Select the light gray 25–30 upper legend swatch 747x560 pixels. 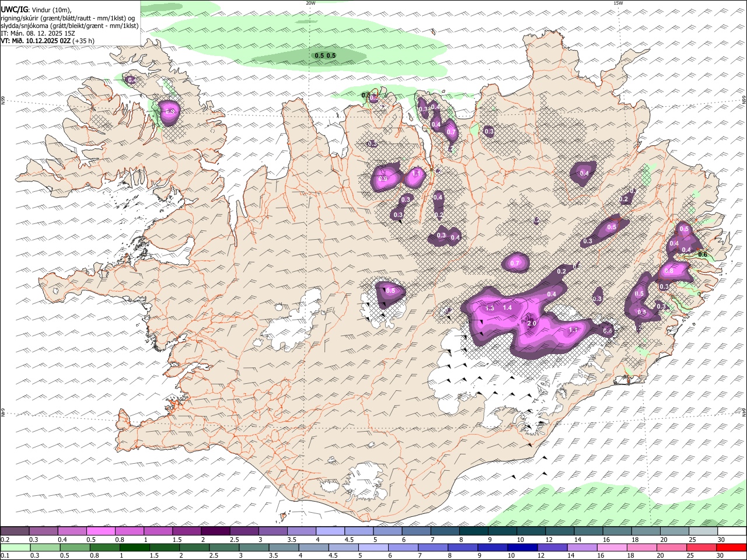(703, 531)
